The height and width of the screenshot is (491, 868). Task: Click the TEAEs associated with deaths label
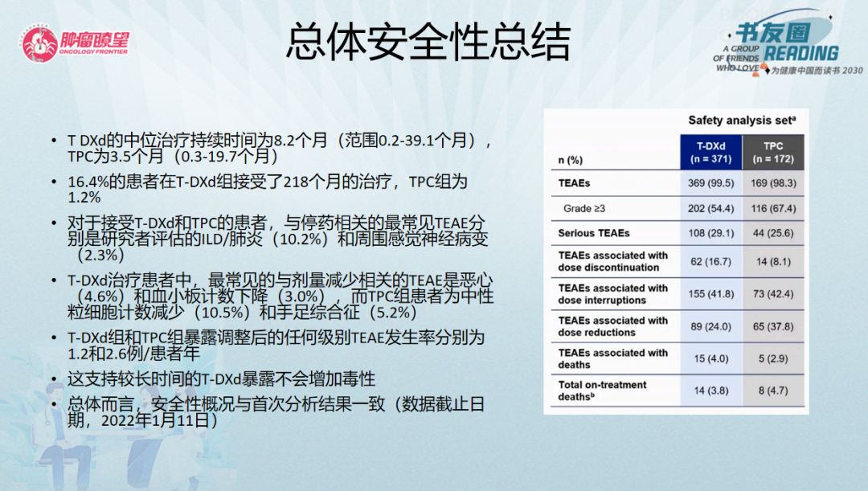(x=612, y=358)
